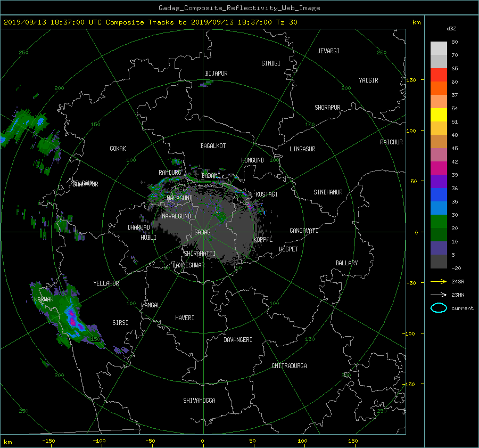Click the strong echo core near Karwar
Screen dimensions: 479x448
72,319
